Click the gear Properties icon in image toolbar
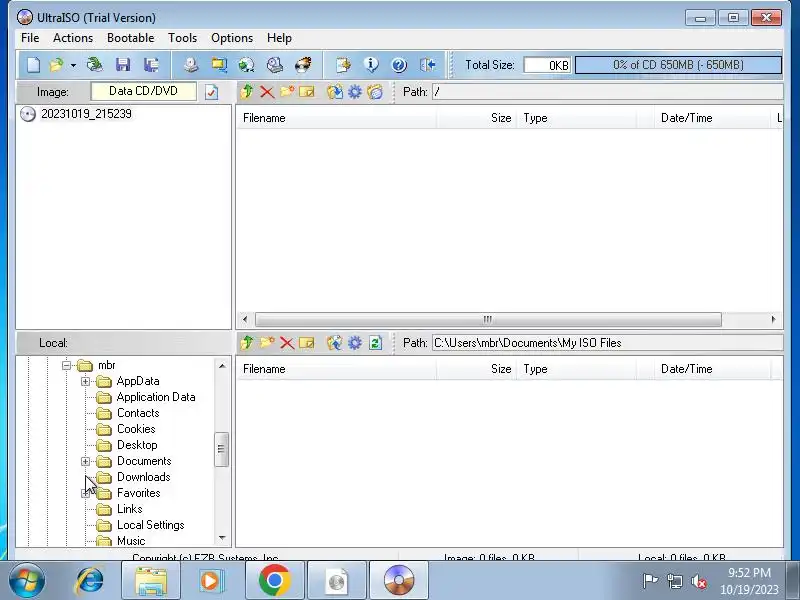Viewport: 800px width, 600px height. point(355,92)
